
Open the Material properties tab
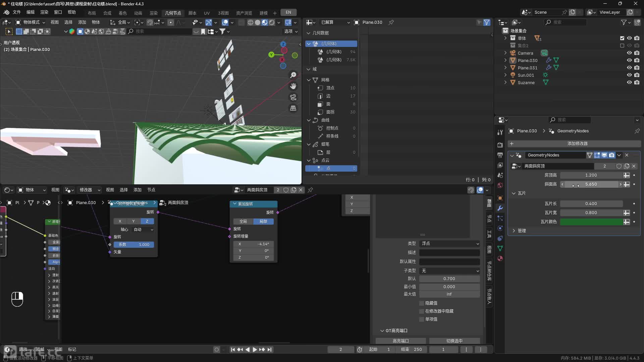coord(500,258)
